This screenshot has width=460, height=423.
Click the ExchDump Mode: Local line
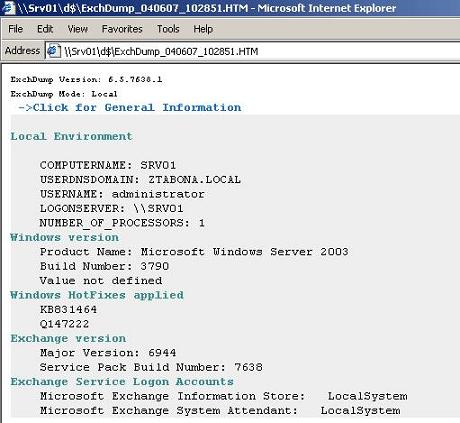(x=64, y=94)
